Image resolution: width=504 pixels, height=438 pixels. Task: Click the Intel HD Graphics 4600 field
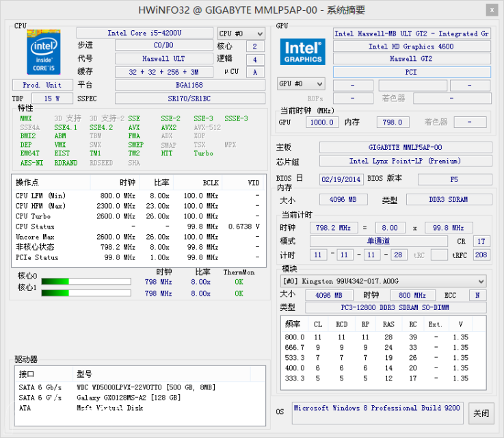coord(411,47)
